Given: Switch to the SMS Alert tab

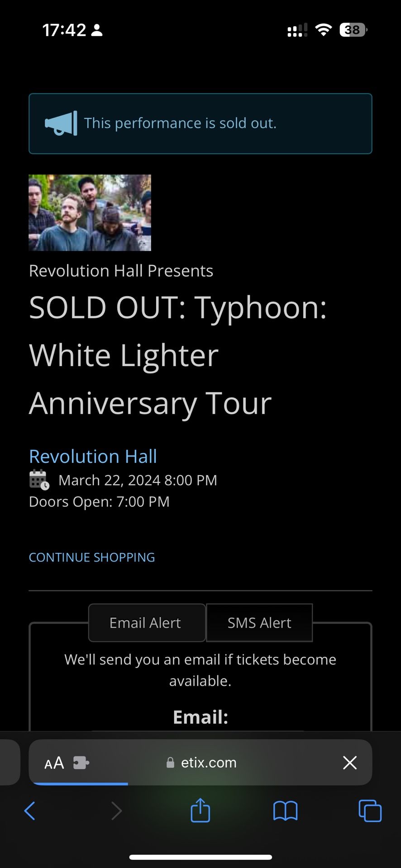Looking at the screenshot, I should pyautogui.click(x=259, y=623).
